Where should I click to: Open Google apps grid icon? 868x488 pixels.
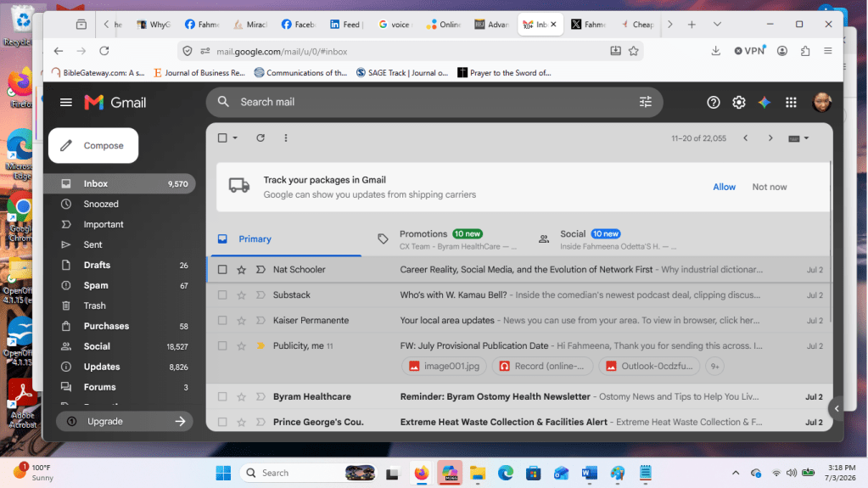click(x=791, y=103)
